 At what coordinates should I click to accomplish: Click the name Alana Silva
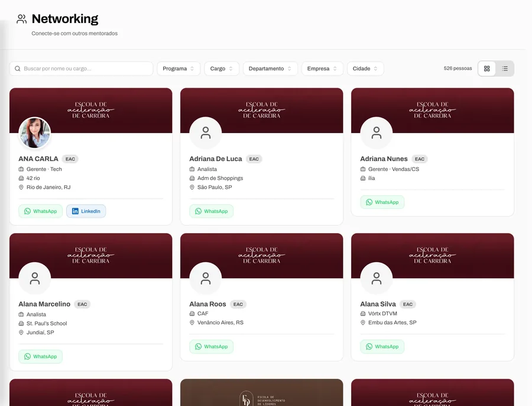(378, 304)
